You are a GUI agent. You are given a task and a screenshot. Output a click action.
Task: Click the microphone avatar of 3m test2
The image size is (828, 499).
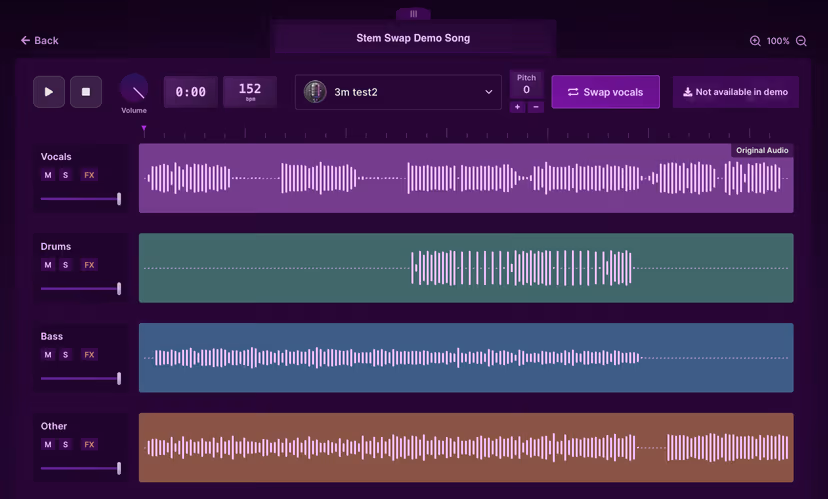pyautogui.click(x=315, y=92)
